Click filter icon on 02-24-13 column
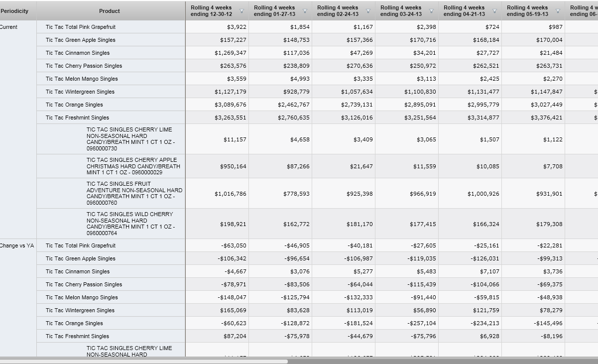Image resolution: width=598 pixels, height=364 pixels. [368, 11]
